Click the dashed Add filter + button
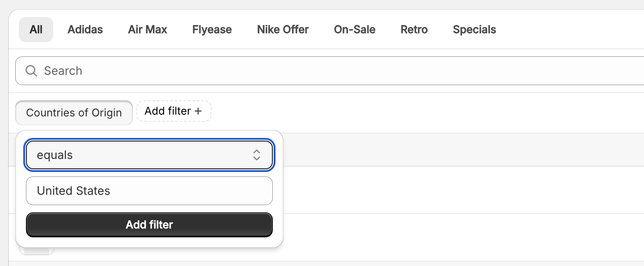Viewport: 644px width, 266px height. click(x=174, y=111)
